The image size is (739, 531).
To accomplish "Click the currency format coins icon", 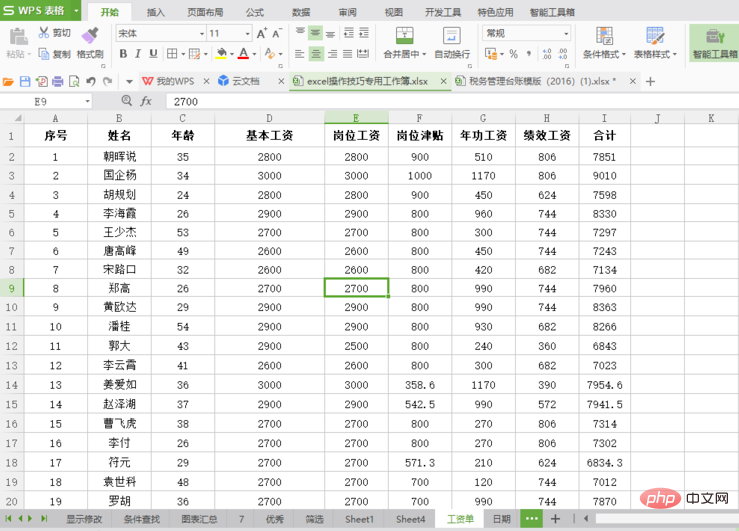I will pyautogui.click(x=491, y=54).
